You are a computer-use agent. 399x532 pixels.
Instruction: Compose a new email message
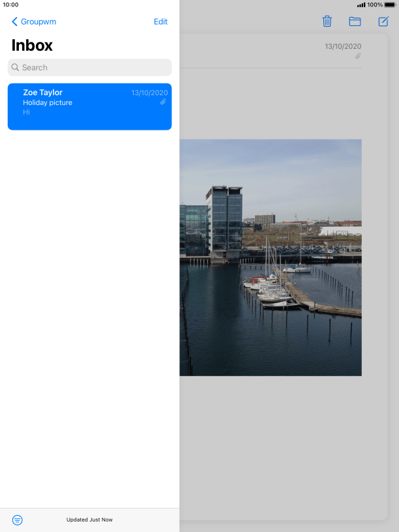pyautogui.click(x=383, y=22)
